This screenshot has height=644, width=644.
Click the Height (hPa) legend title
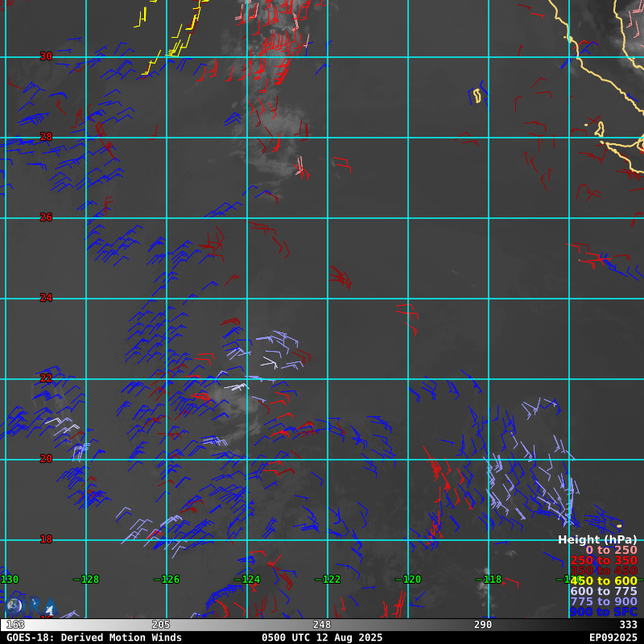597,539
